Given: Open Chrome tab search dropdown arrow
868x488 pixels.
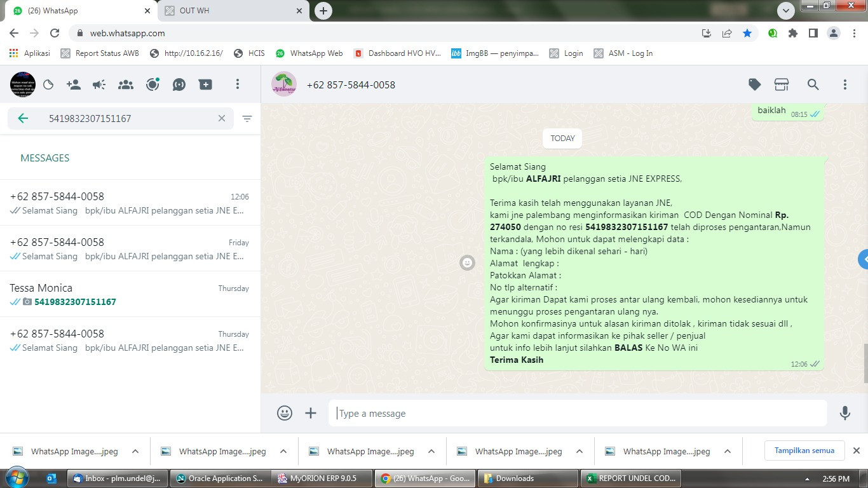Looking at the screenshot, I should [x=786, y=11].
